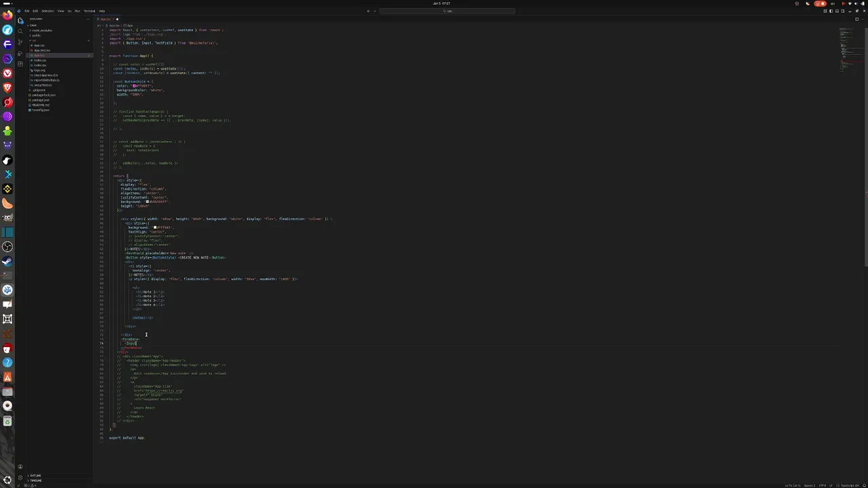The image size is (868, 488).
Task: Click the color swatch in ButtonStyle color
Action: pyautogui.click(x=134, y=86)
